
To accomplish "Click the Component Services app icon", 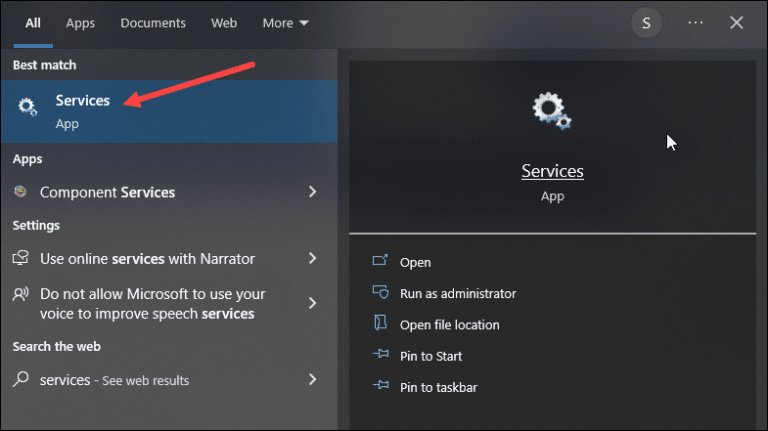I will coord(21,192).
